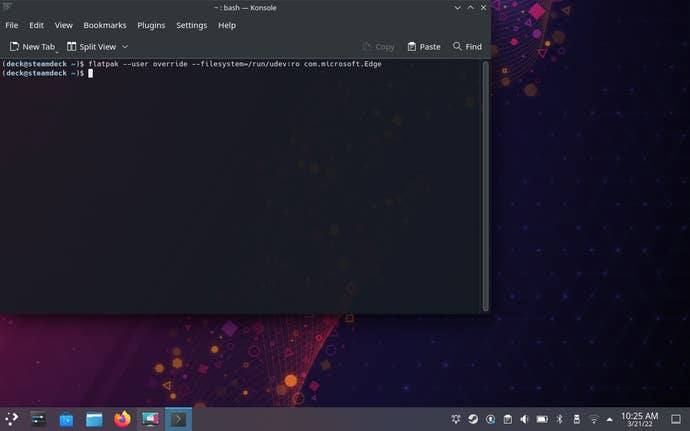Image resolution: width=690 pixels, height=431 pixels.
Task: Click the battery tray icon
Action: (x=542, y=419)
